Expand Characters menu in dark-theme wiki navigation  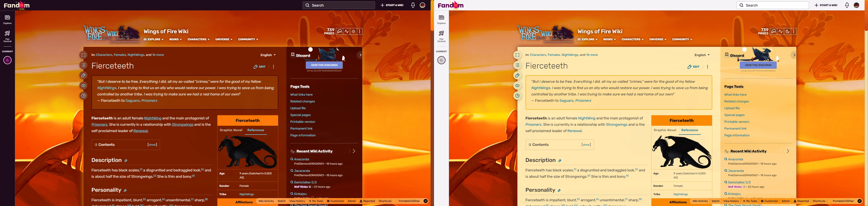click(198, 39)
